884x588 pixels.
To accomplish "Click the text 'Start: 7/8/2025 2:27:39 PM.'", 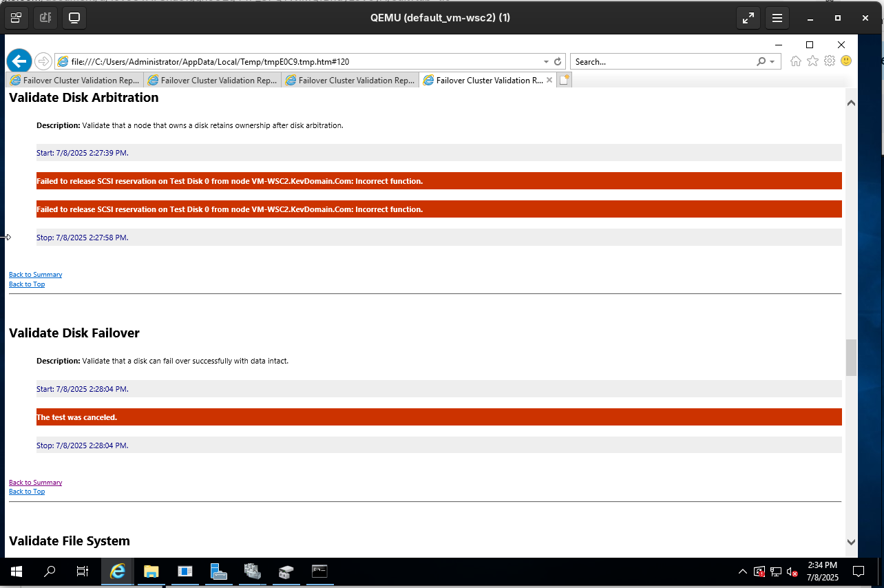I will [x=83, y=153].
